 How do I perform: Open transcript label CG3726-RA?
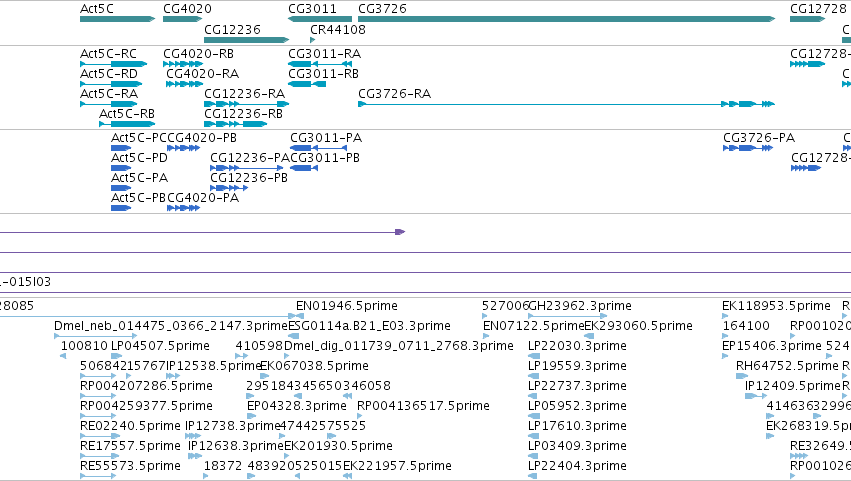click(x=395, y=94)
